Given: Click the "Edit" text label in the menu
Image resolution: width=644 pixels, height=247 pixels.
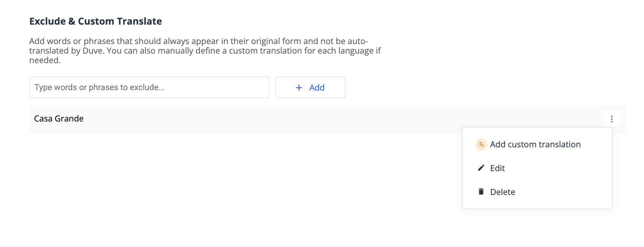Looking at the screenshot, I should (497, 168).
